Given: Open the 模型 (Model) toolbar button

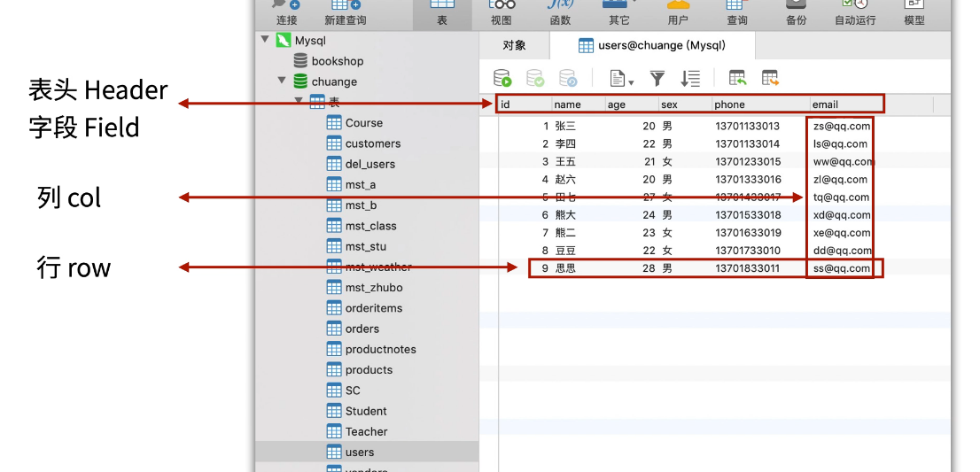Looking at the screenshot, I should coord(914,14).
